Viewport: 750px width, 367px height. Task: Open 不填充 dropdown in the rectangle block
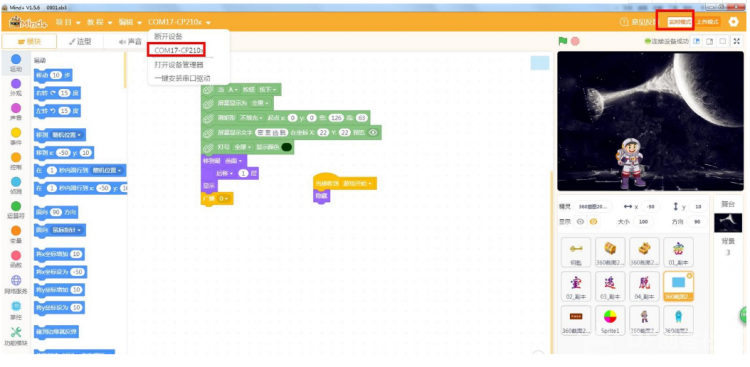tap(252, 118)
